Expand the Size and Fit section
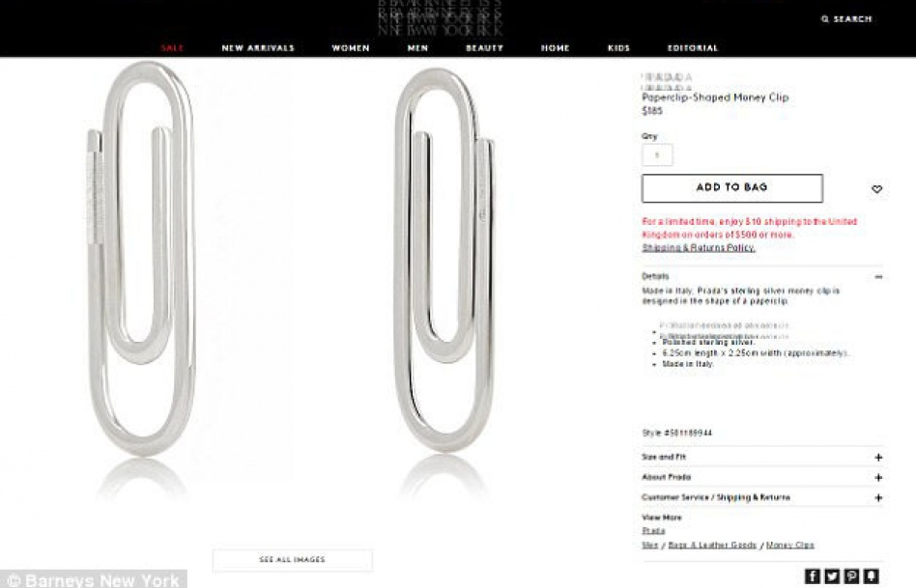 878,458
